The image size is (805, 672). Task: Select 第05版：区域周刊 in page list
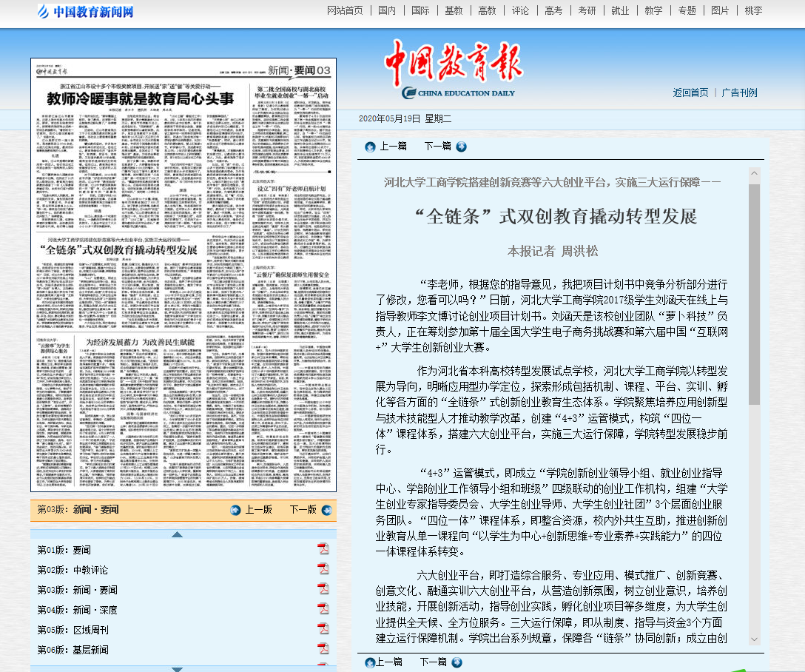pyautogui.click(x=73, y=631)
